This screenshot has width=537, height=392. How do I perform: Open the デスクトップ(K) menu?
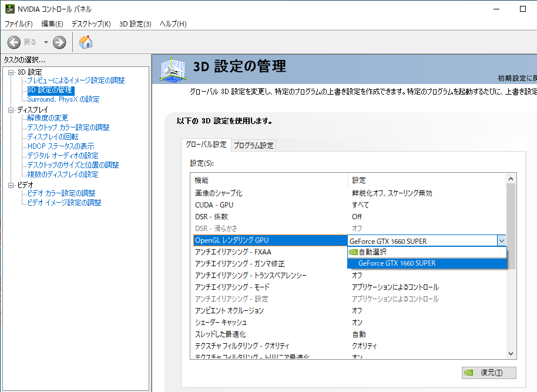[x=91, y=24]
